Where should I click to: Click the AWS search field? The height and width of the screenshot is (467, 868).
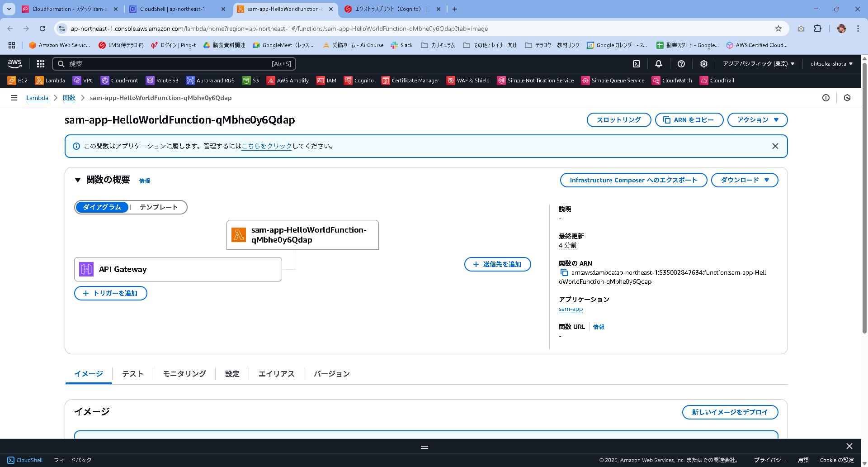click(x=174, y=64)
